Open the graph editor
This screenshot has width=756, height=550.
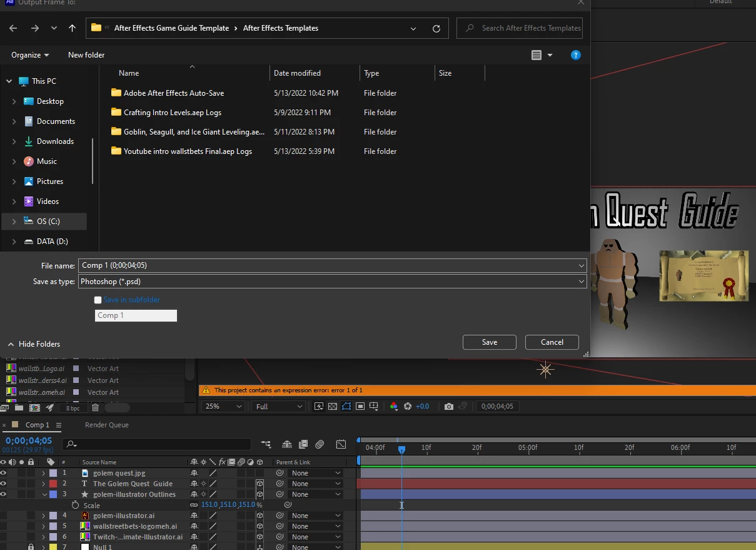point(341,444)
